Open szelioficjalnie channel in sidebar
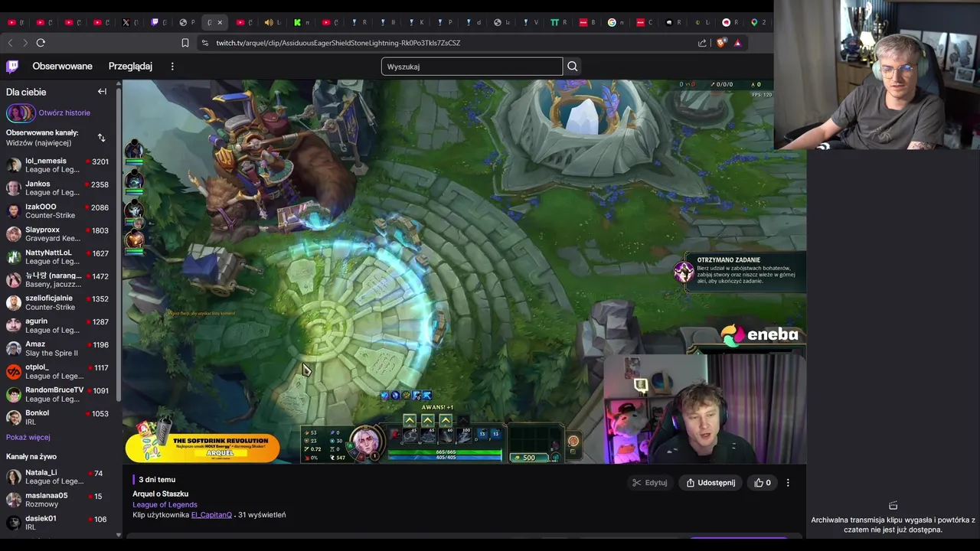 [59, 303]
